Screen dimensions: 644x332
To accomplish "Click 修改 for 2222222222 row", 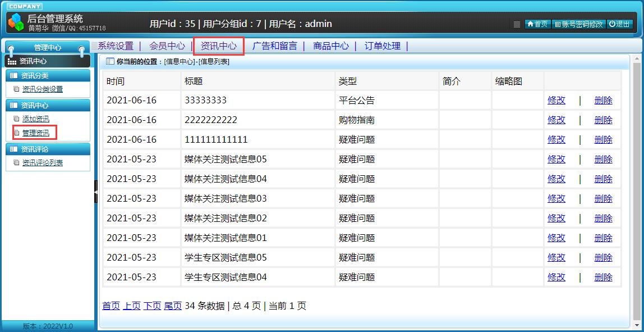I will click(556, 120).
